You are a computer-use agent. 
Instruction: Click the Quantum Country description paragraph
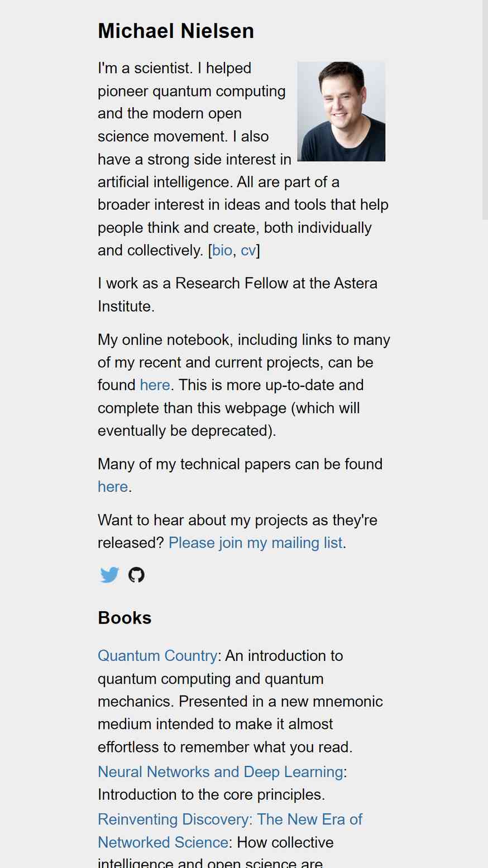tap(240, 701)
